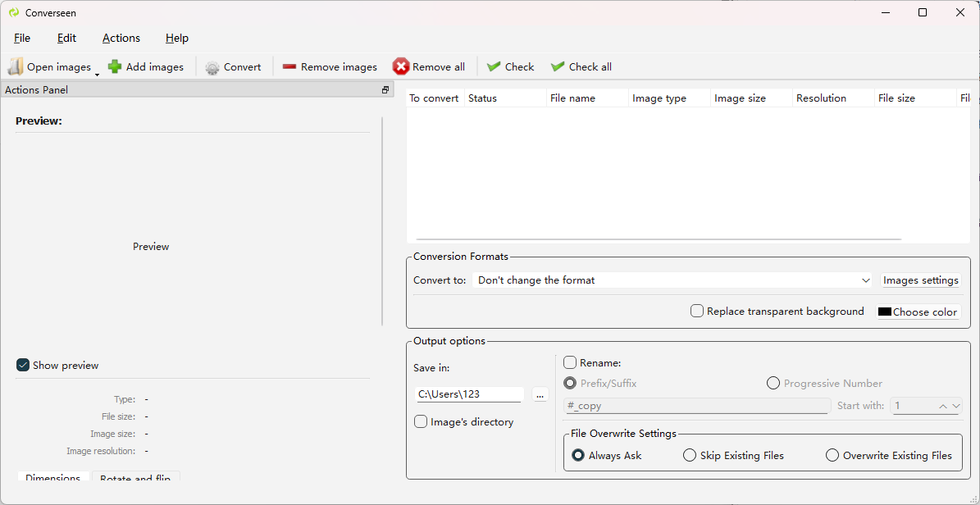Click the Check icon in the toolbar
The image size is (980, 505).
[494, 66]
